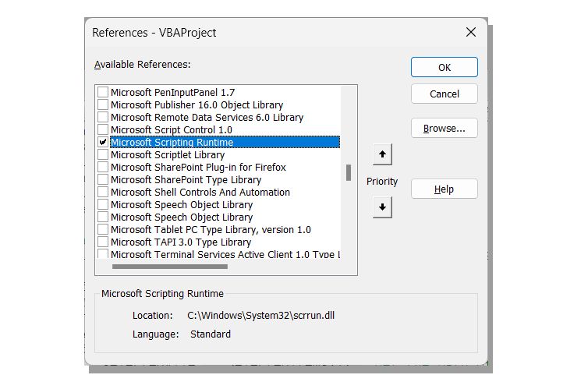This screenshot has height=389, width=588.
Task: Select Microsoft Remote Data Services 6.0 Library text
Action: [x=207, y=117]
